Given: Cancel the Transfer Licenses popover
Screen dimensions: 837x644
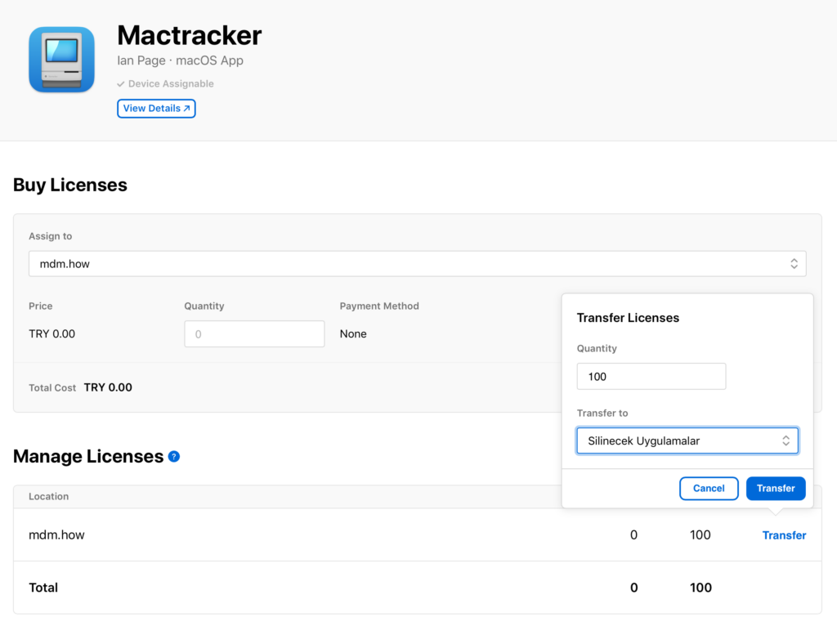Looking at the screenshot, I should point(709,488).
